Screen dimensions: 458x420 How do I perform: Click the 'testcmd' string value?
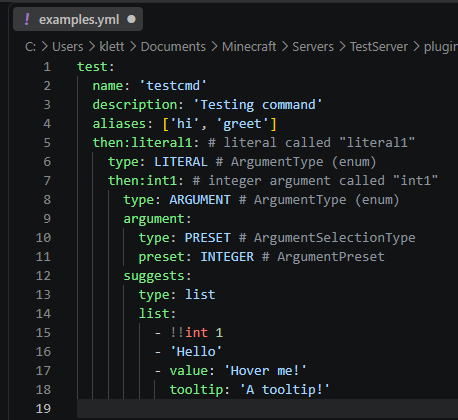tap(173, 86)
